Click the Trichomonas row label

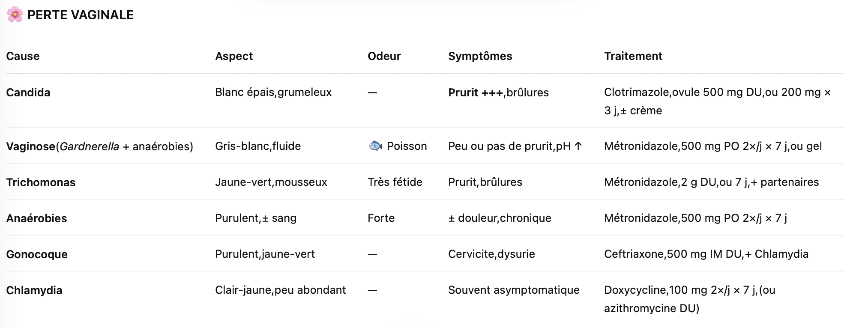[41, 182]
